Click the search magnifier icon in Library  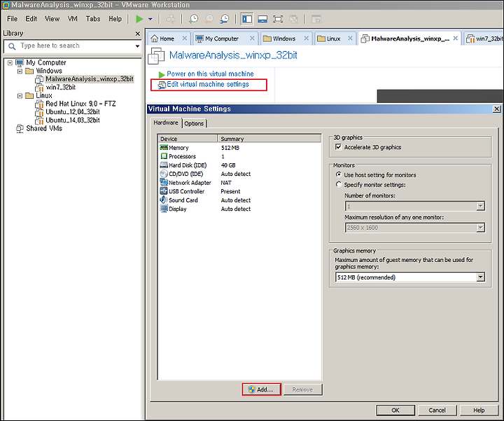click(x=12, y=46)
